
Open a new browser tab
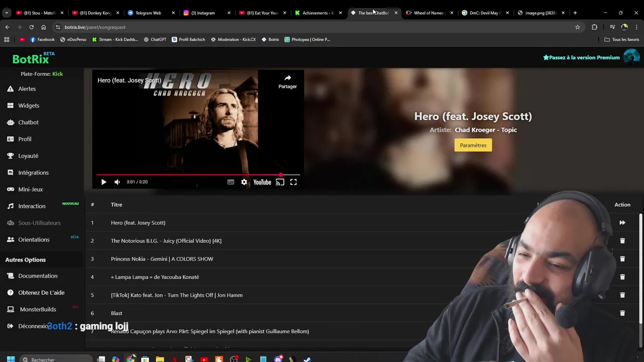(x=575, y=13)
